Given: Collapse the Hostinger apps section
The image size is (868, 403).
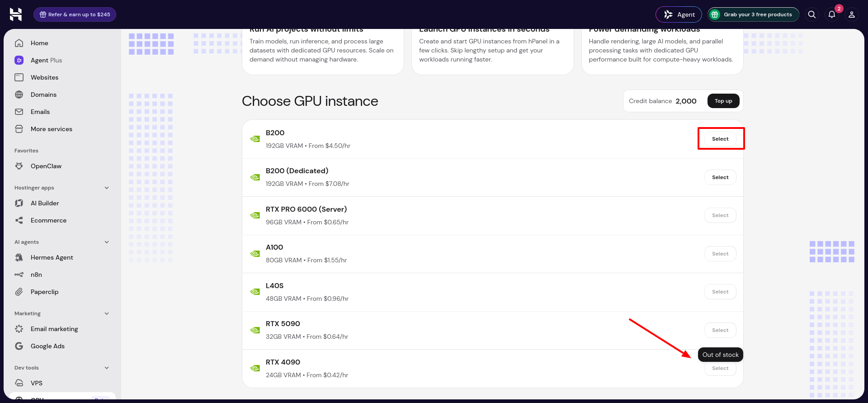Looking at the screenshot, I should pos(107,188).
